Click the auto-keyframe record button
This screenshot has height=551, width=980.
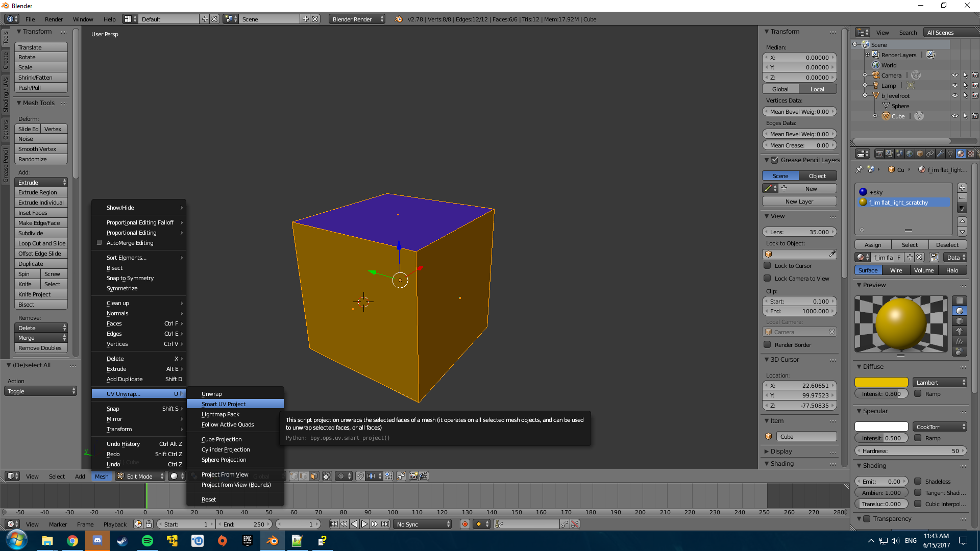click(464, 524)
